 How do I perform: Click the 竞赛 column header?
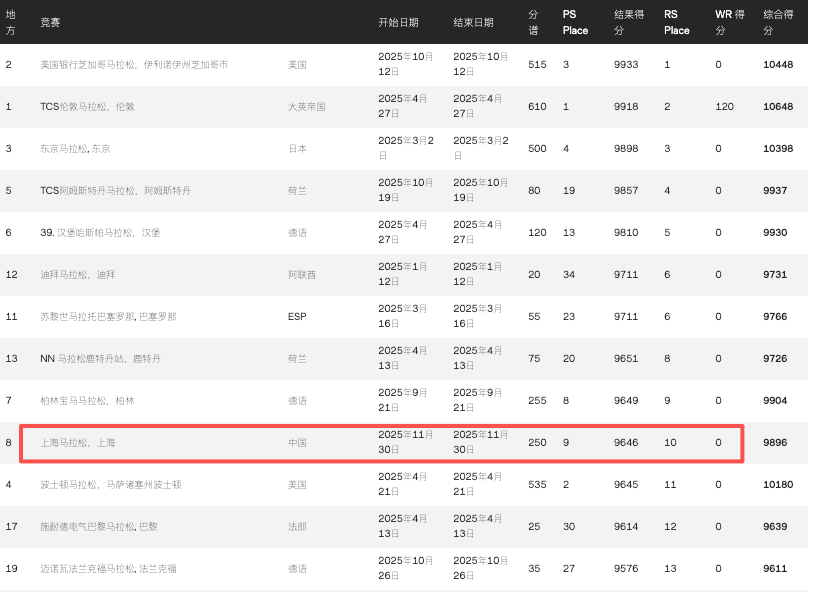[x=50, y=22]
